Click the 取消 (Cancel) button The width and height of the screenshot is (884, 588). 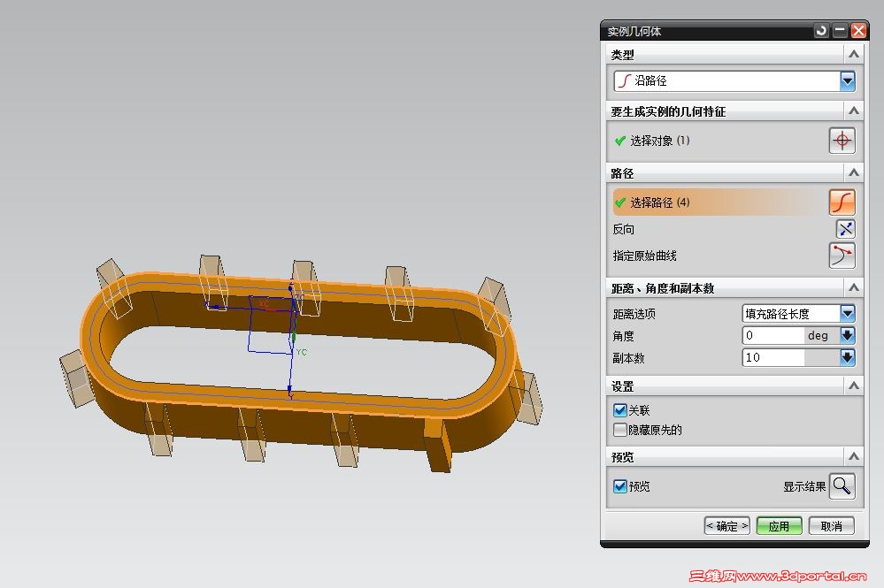coord(832,526)
